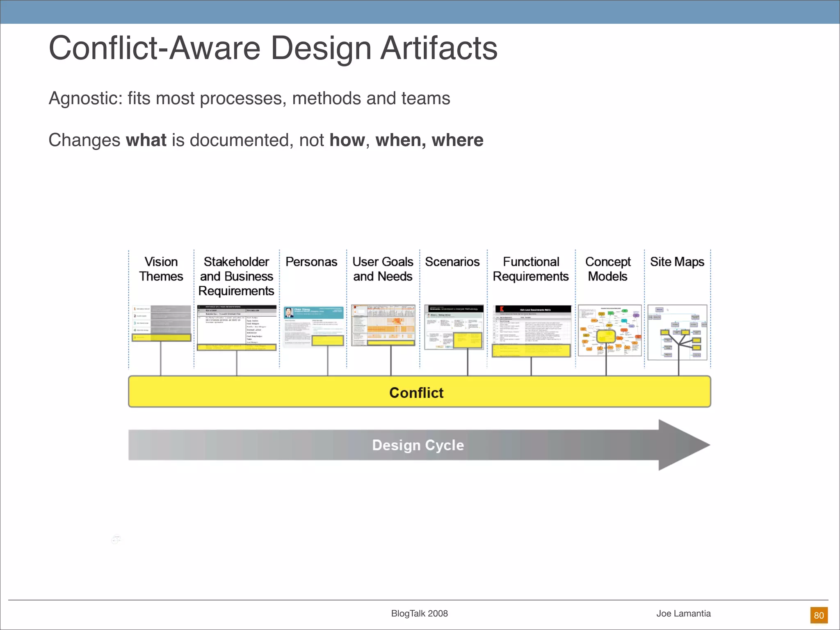The image size is (840, 630).
Task: Click the Site Maps diagram thumbnail
Action: coord(677,332)
